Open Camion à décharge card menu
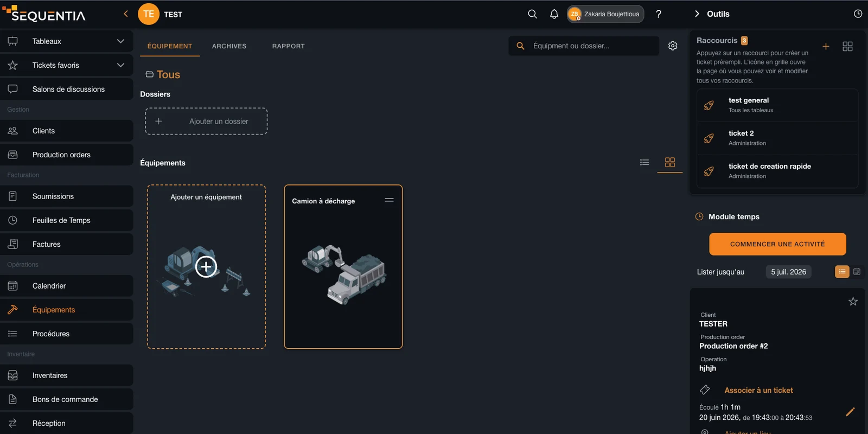868x434 pixels. (389, 200)
